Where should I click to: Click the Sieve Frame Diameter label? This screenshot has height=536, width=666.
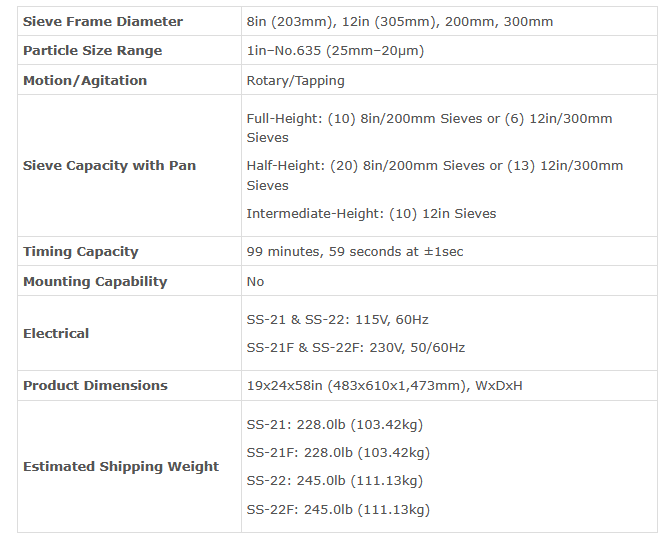pyautogui.click(x=103, y=21)
